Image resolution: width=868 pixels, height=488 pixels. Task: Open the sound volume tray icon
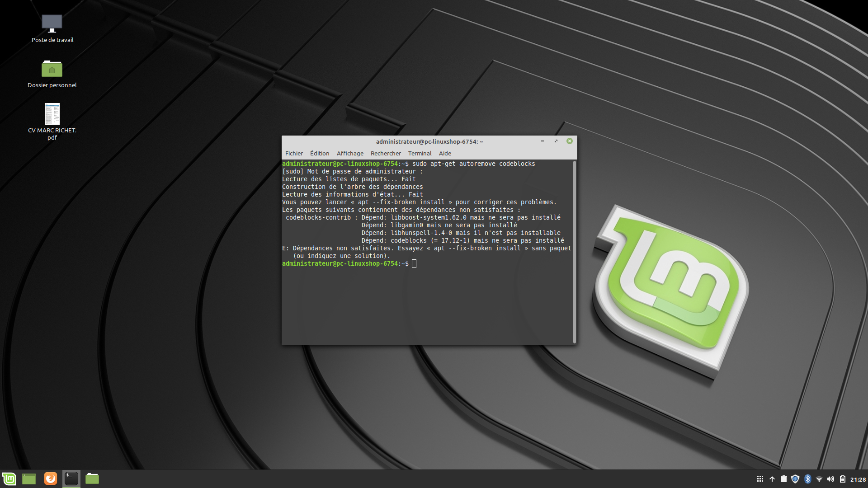pos(830,479)
